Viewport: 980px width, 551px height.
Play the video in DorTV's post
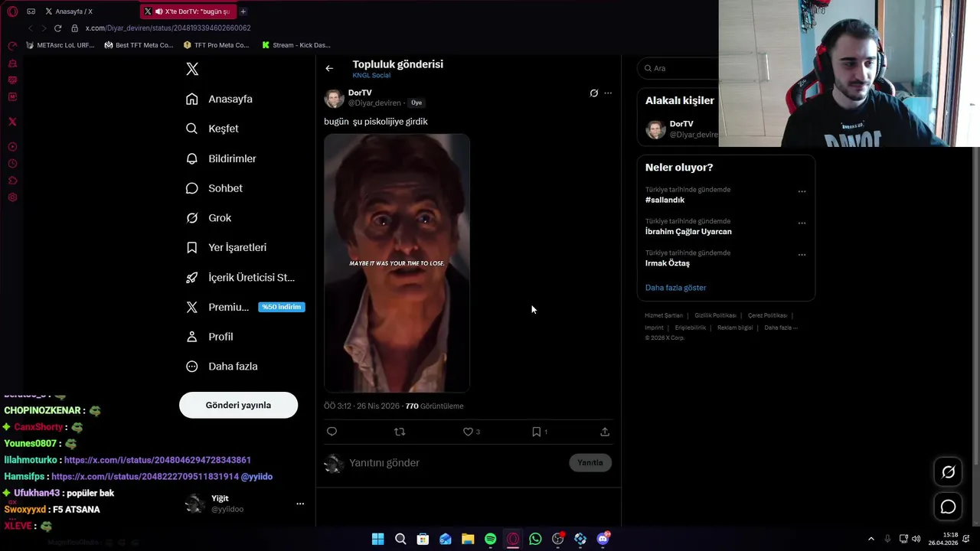(x=397, y=263)
